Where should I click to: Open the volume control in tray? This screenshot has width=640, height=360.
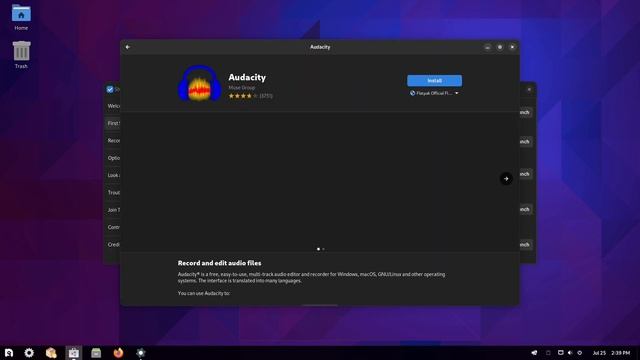[570, 353]
